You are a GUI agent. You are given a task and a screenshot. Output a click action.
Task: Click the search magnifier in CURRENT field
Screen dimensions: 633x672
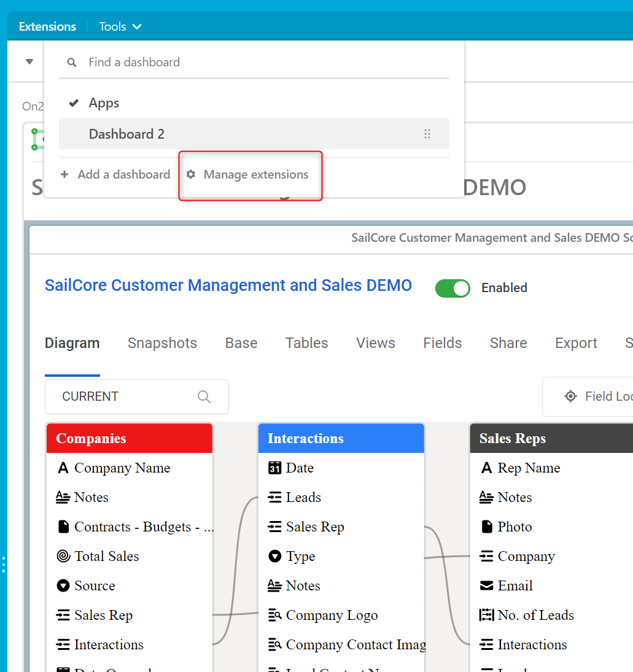pyautogui.click(x=204, y=396)
